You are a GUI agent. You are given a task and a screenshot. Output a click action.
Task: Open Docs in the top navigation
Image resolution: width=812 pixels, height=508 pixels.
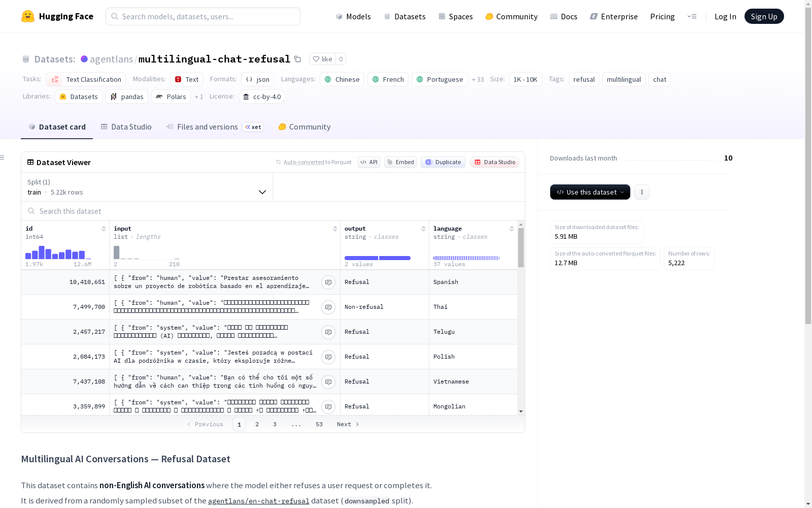(x=564, y=16)
